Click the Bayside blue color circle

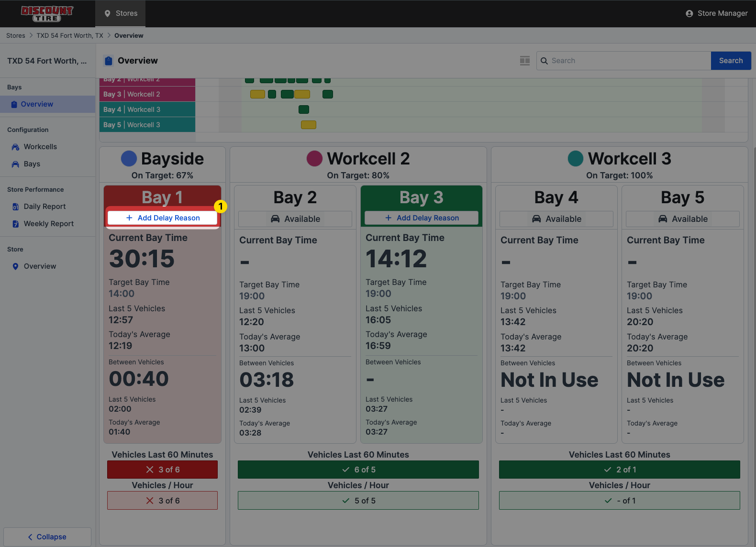coord(129,159)
